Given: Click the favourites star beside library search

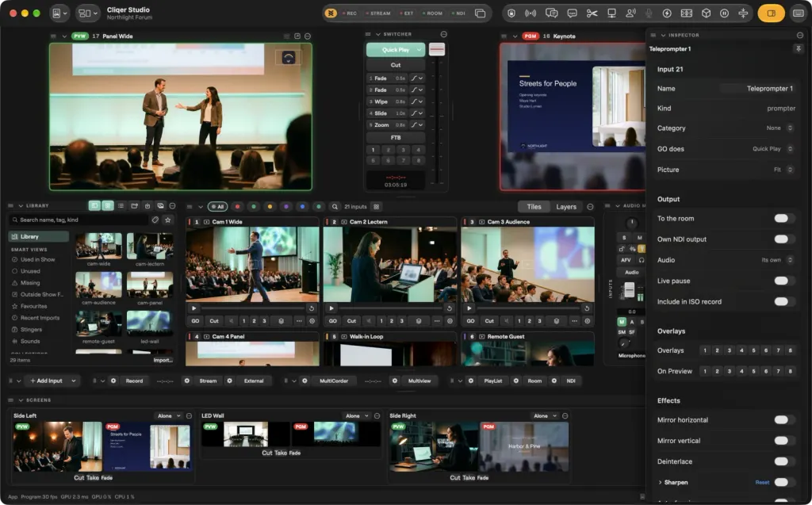Looking at the screenshot, I should pyautogui.click(x=168, y=220).
